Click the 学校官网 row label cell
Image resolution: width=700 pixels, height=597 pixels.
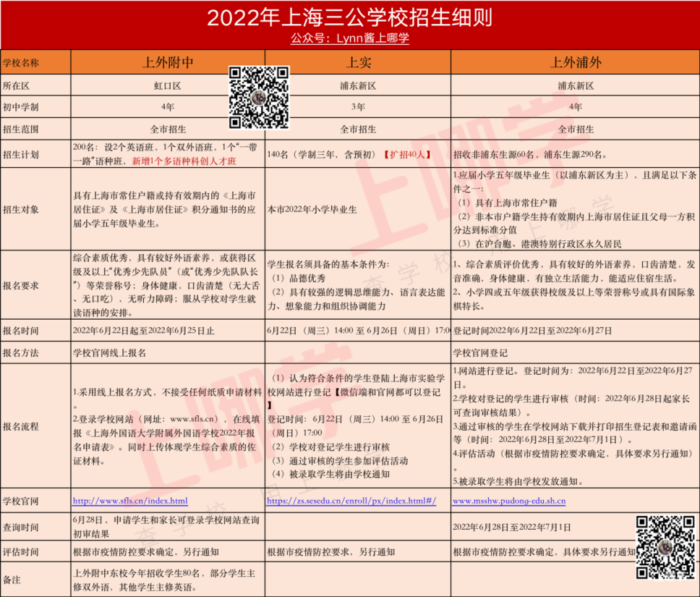pos(21,501)
